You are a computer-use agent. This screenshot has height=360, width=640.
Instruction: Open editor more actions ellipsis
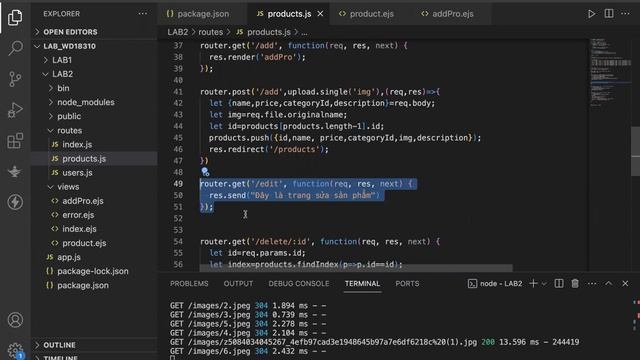pyautogui.click(x=625, y=13)
